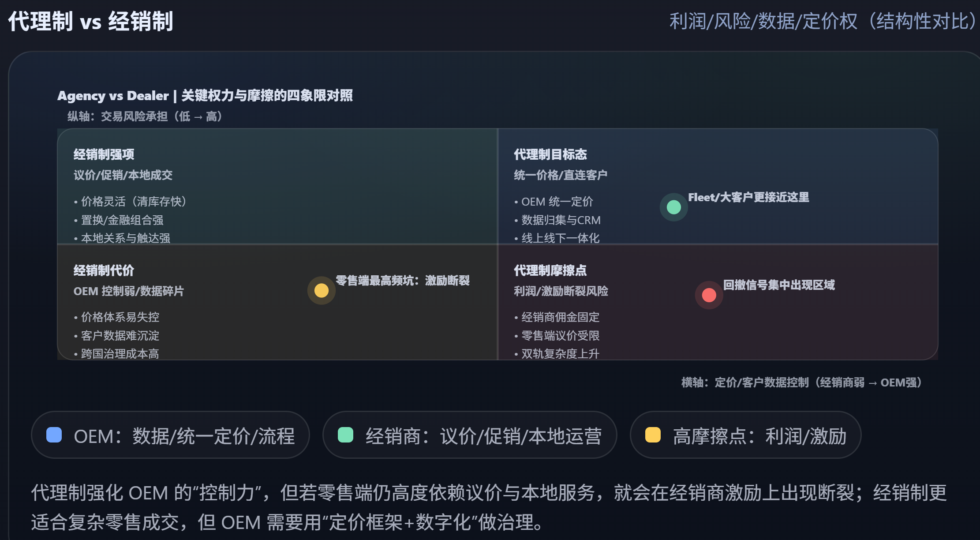980x540 pixels.
Task: Click the 经销制代价 quadrant heading
Action: pos(104,270)
